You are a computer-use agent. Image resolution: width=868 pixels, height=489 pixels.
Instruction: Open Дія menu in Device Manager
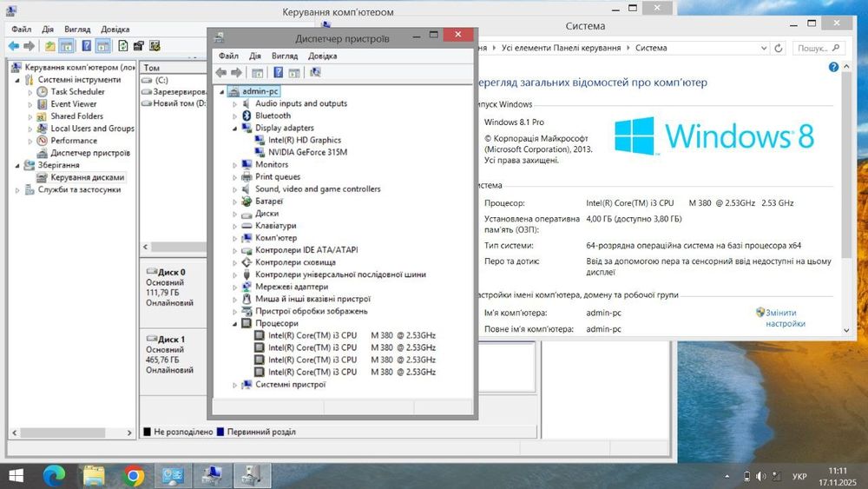tap(254, 56)
